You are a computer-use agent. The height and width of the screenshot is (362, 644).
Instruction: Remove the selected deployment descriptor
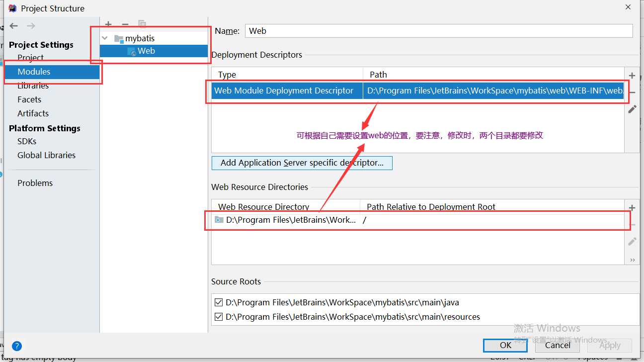click(x=632, y=92)
